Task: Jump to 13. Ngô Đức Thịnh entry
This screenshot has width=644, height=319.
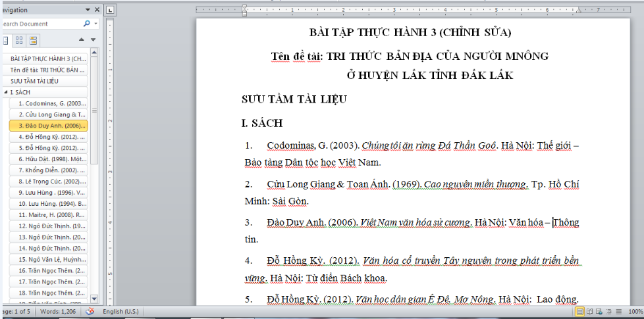Action: [x=49, y=237]
